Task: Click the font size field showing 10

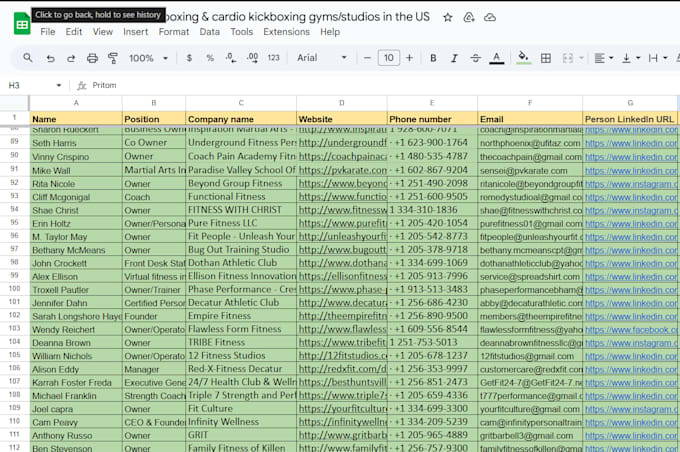Action: [x=389, y=58]
